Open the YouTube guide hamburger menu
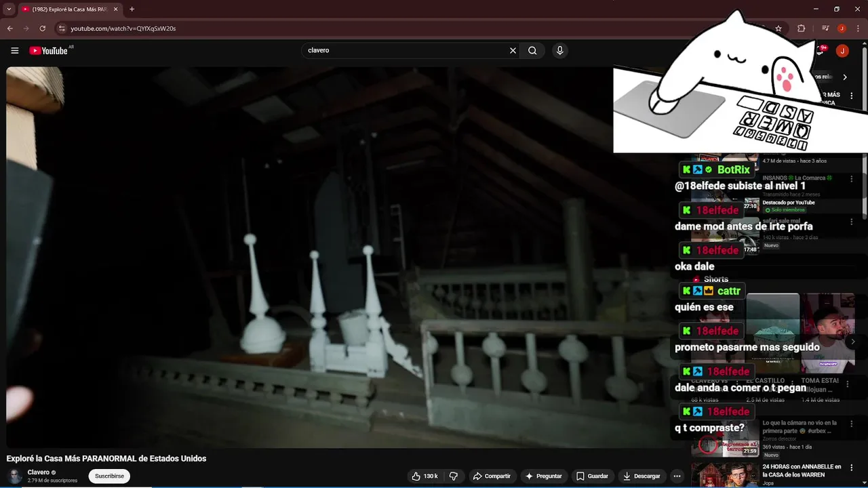868x488 pixels. tap(14, 50)
